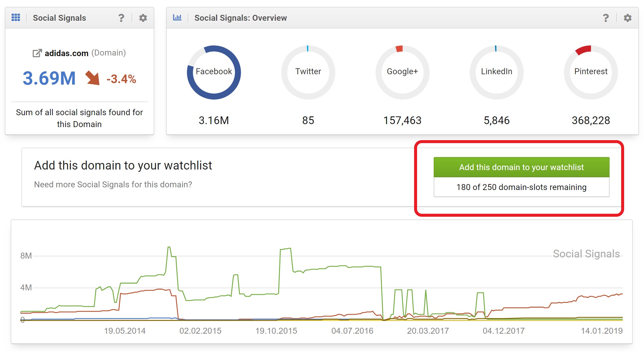Select the Twitter donut chart
644x353 pixels.
pos(308,72)
